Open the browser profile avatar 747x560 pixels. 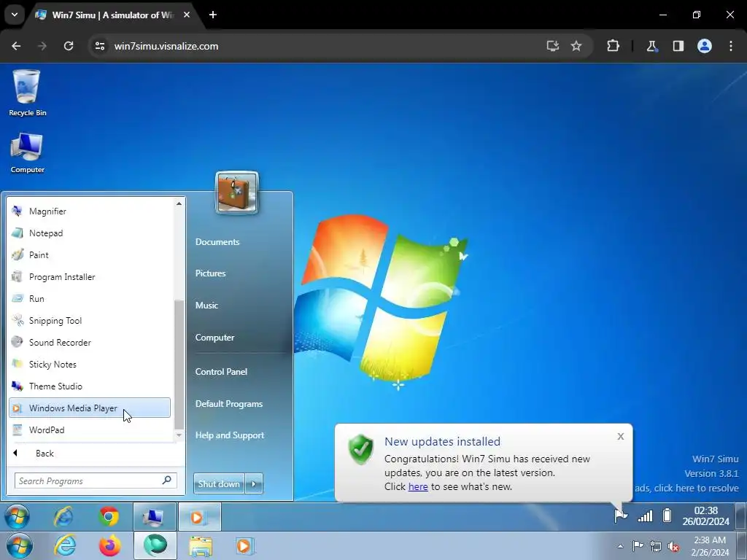pos(705,46)
